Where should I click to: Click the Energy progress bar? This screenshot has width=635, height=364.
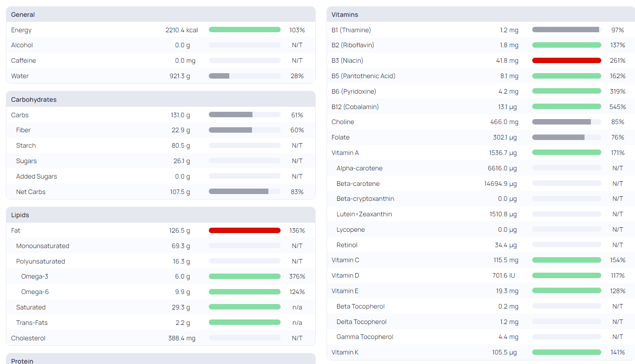(x=245, y=30)
